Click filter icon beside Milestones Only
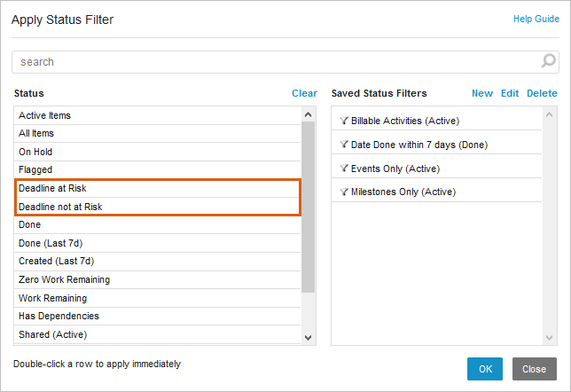The height and width of the screenshot is (392, 571). 344,192
